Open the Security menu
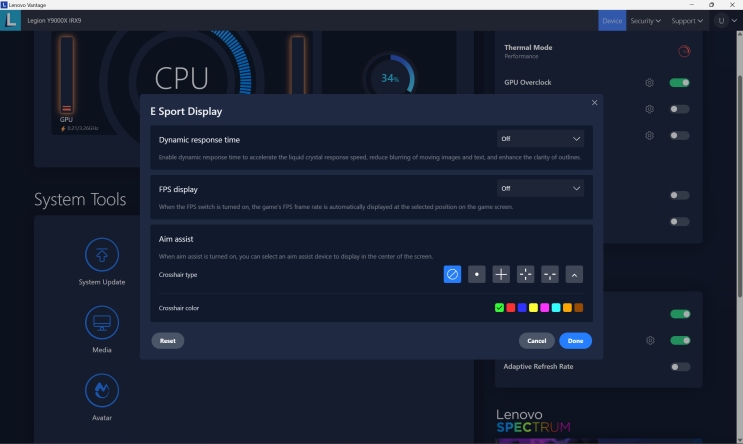The height and width of the screenshot is (444, 743). (x=645, y=20)
